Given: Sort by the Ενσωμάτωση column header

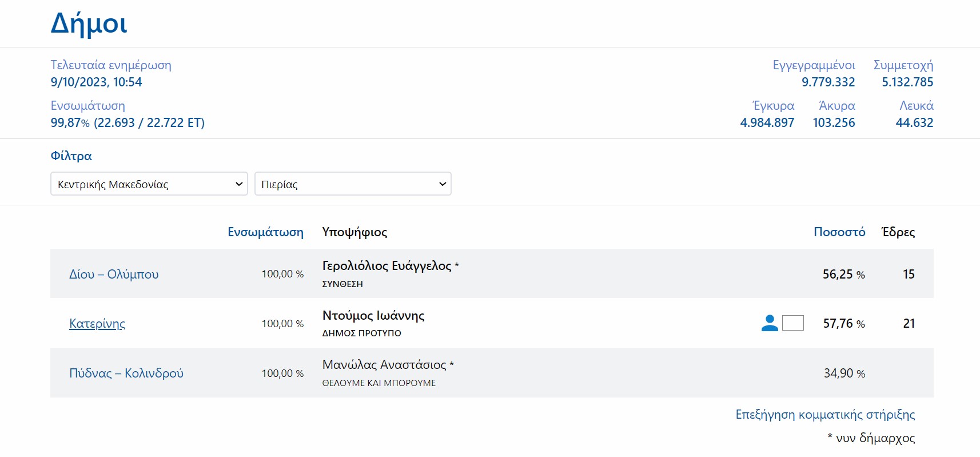Looking at the screenshot, I should coord(265,232).
